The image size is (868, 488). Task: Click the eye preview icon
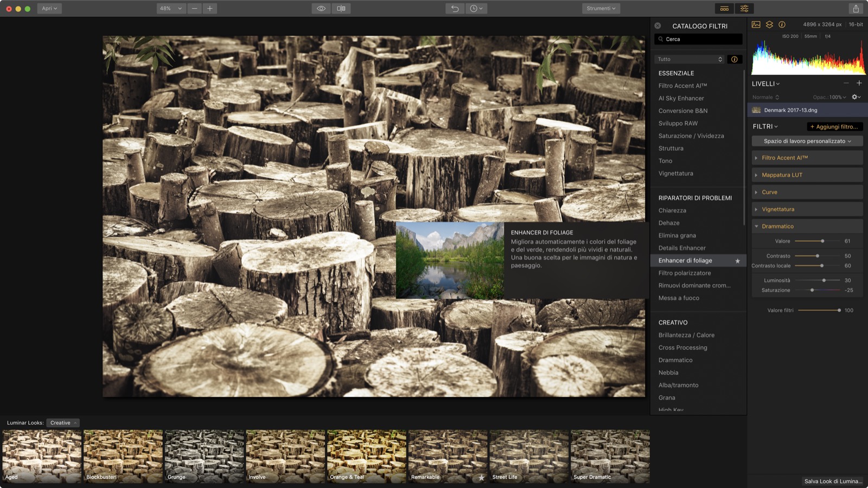point(321,9)
